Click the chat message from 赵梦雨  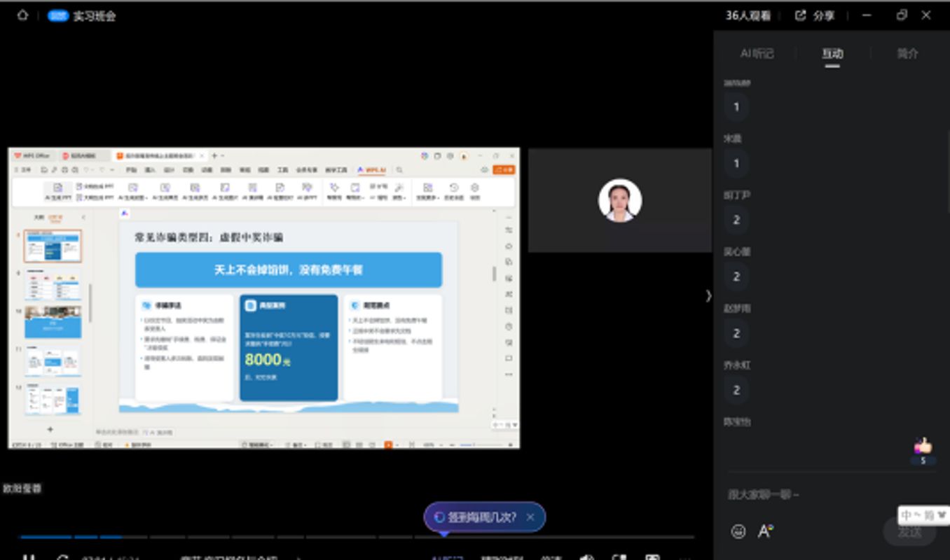coord(736,333)
